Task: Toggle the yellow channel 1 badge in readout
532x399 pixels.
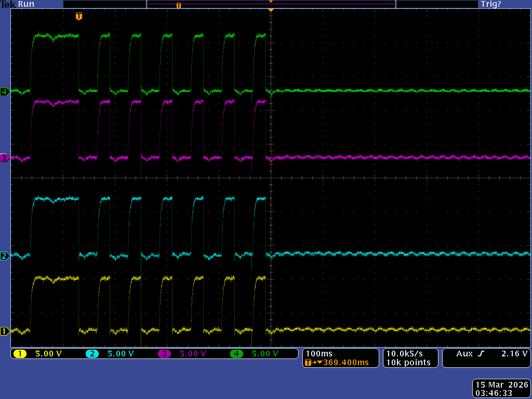Action: (x=20, y=354)
